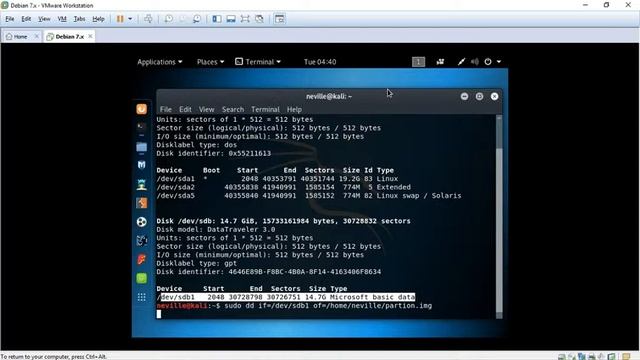
Task: Maximize the neville@kali terminal window
Action: [x=479, y=96]
